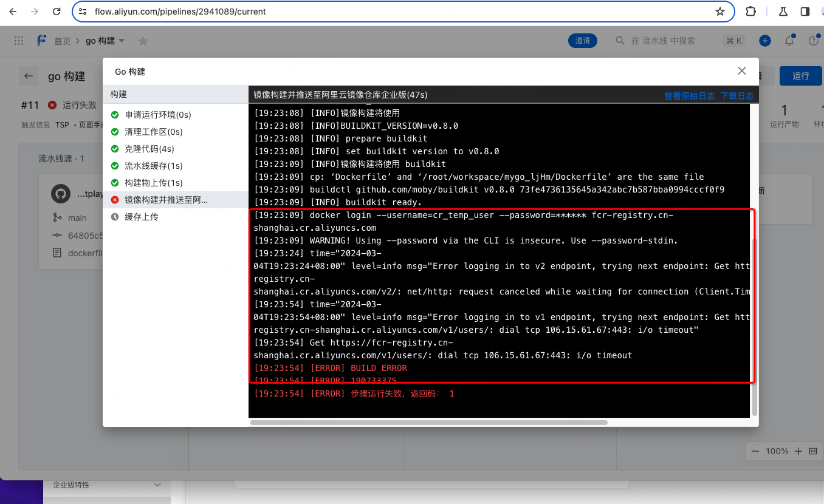Click the Flow logo icon
Image resolution: width=824 pixels, height=504 pixels.
click(41, 41)
